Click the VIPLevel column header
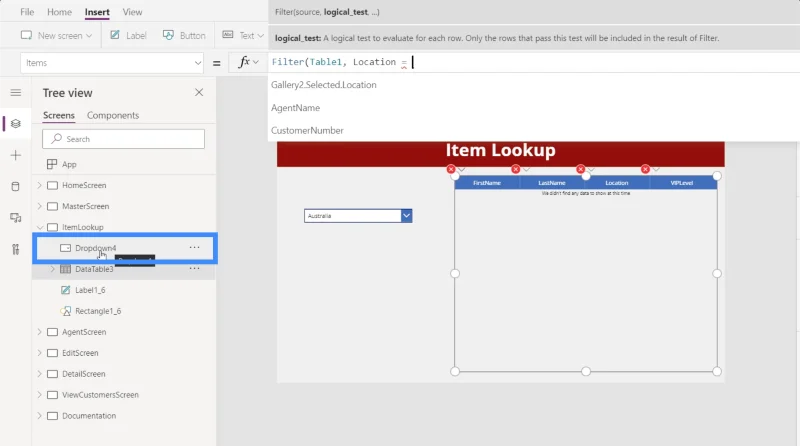 (x=682, y=183)
